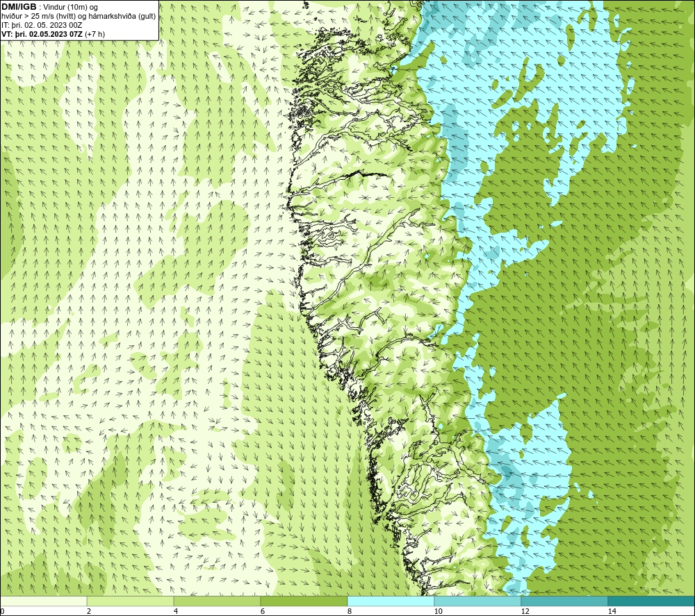Click the 'IT: þri. 02. 05. 2023 00Z' line
The width and height of the screenshot is (695, 616).
(42, 25)
